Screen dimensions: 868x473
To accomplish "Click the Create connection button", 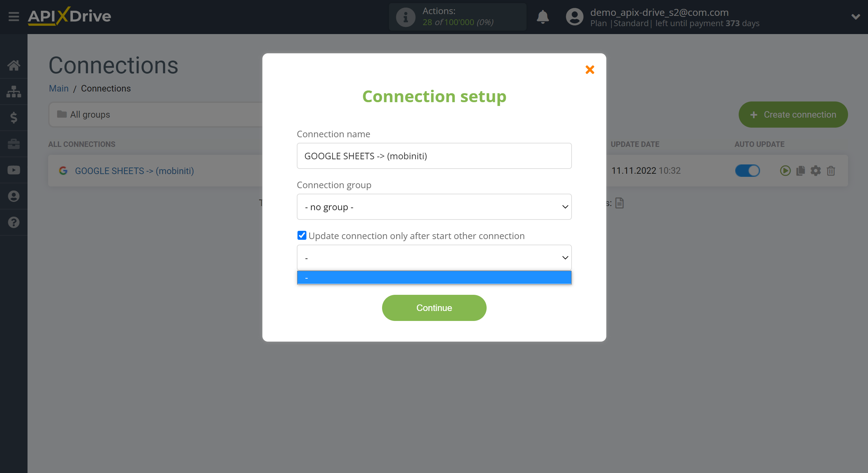I will click(792, 115).
